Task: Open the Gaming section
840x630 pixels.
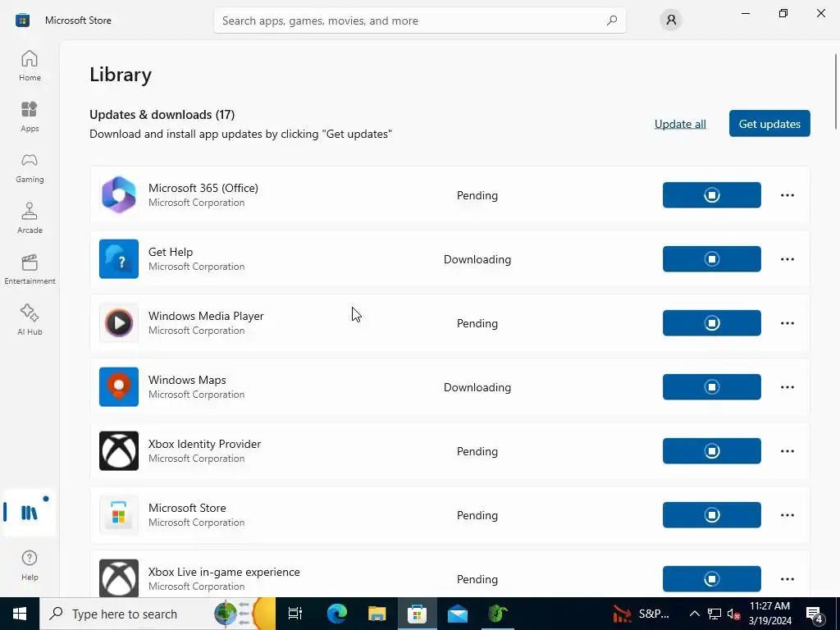Action: pos(30,167)
